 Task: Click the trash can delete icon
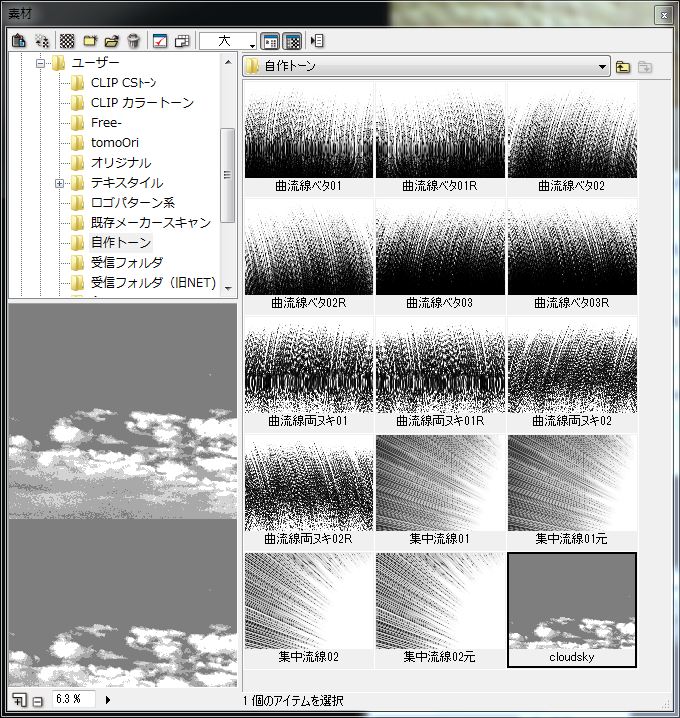click(x=133, y=41)
